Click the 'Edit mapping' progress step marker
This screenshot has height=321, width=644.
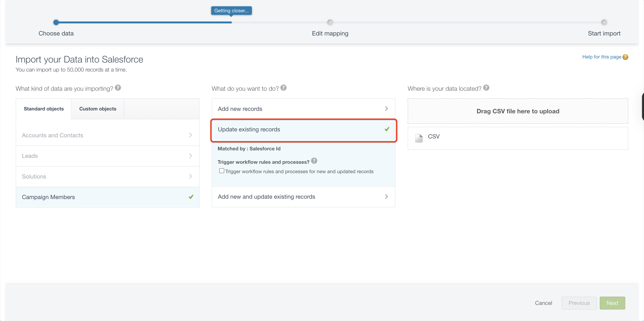[330, 22]
